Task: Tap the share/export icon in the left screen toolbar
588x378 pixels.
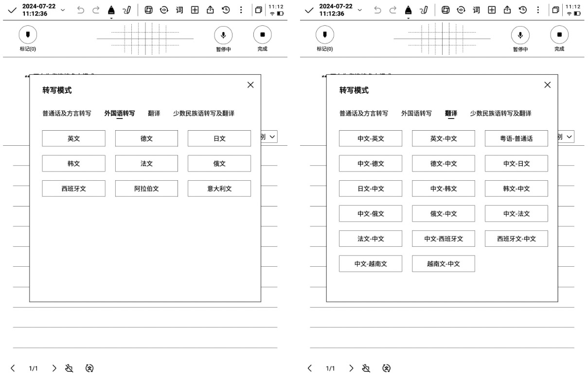Action: click(210, 10)
